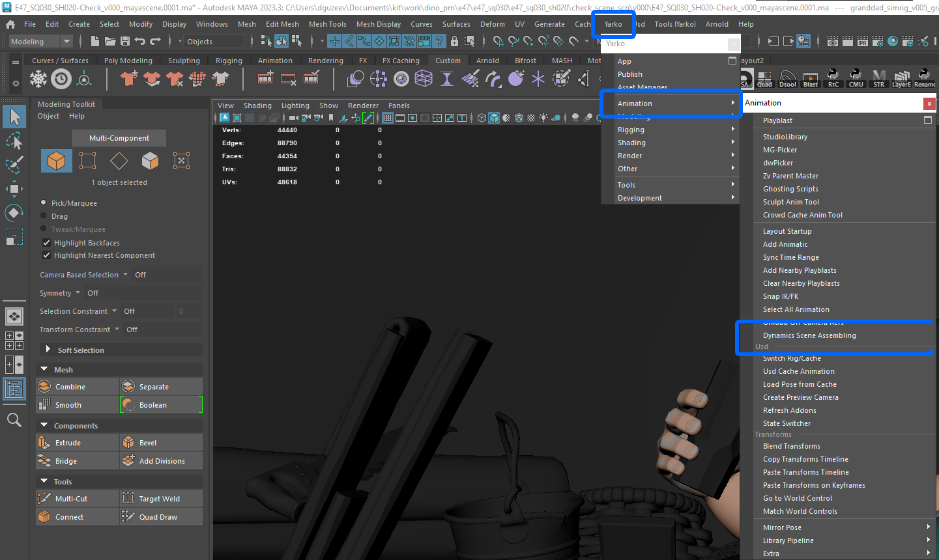The image size is (939, 560).
Task: Collapse the Components section
Action: 44,426
